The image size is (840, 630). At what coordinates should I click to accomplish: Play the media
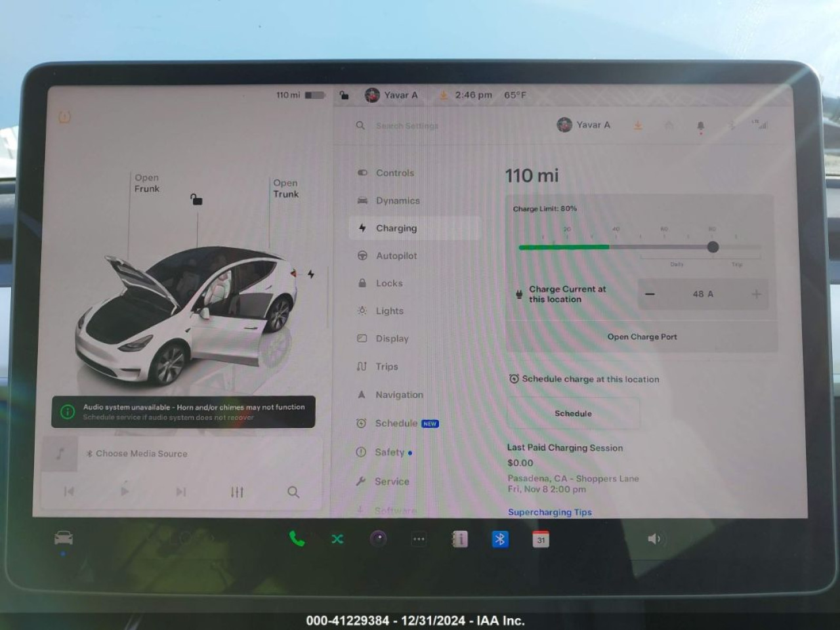[125, 492]
